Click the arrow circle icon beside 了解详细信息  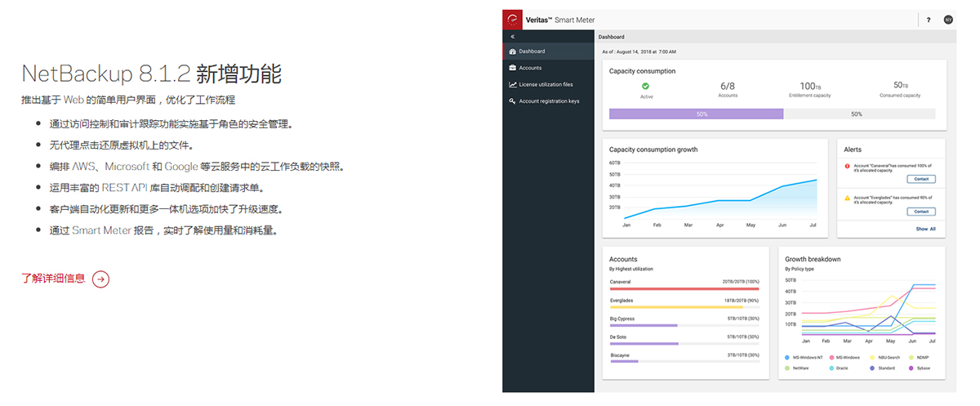point(100,279)
